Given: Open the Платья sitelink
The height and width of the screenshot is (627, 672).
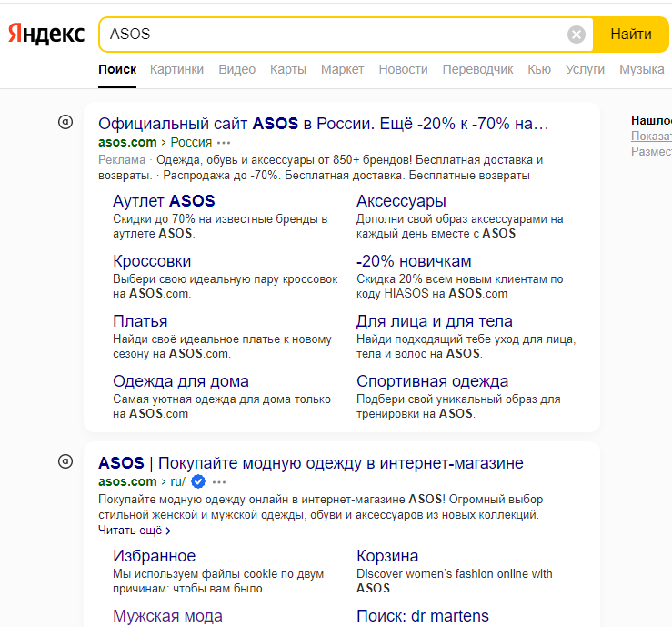Looking at the screenshot, I should click(140, 321).
